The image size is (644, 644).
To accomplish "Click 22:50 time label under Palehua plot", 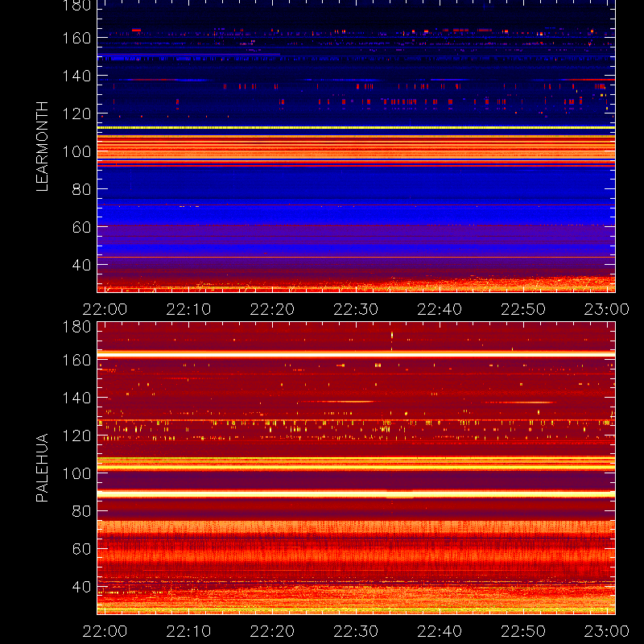I will click(x=523, y=631).
